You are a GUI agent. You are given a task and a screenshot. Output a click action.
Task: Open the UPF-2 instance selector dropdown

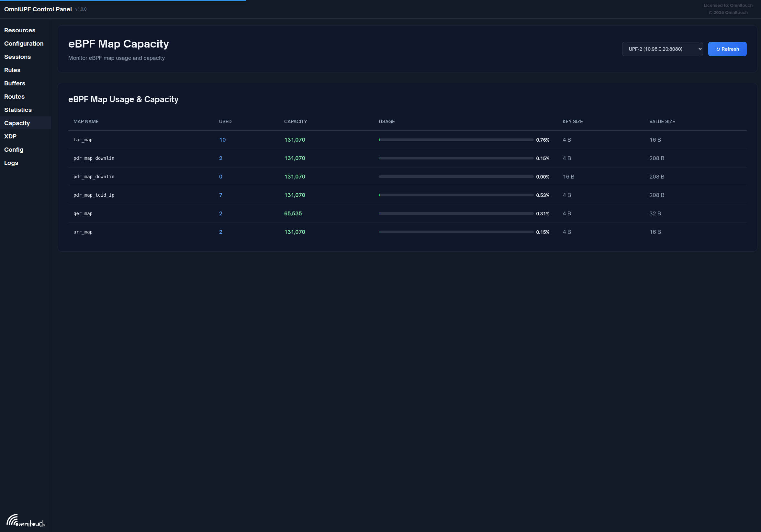click(x=662, y=49)
